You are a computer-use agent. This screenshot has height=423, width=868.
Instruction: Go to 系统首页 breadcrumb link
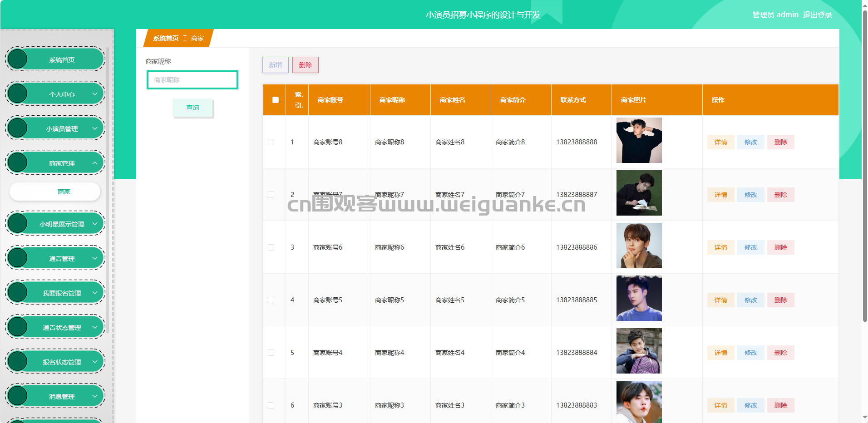166,38
